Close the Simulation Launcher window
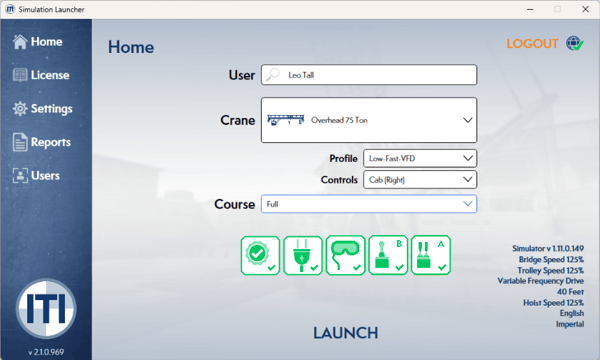The height and width of the screenshot is (360, 600). coord(585,9)
